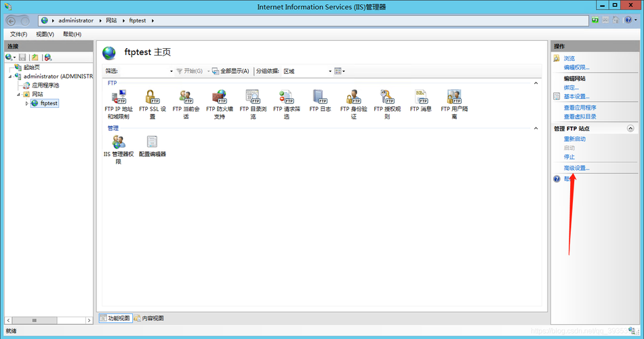Select administrator server node in tree

[x=58, y=77]
